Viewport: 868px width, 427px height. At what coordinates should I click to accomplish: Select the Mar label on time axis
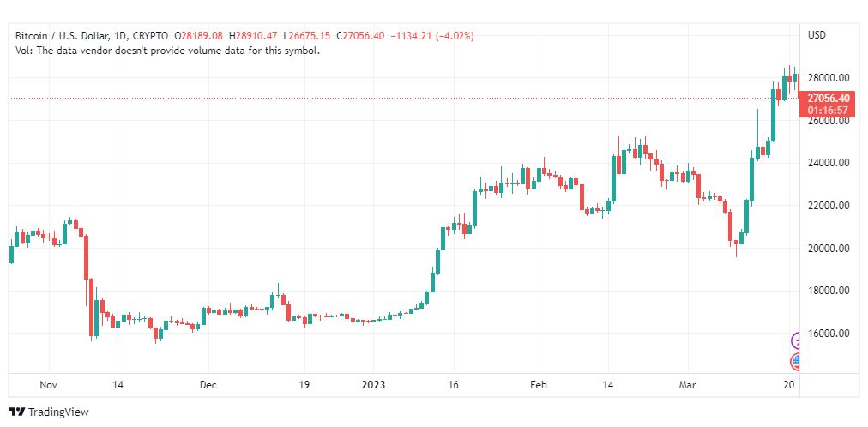690,386
